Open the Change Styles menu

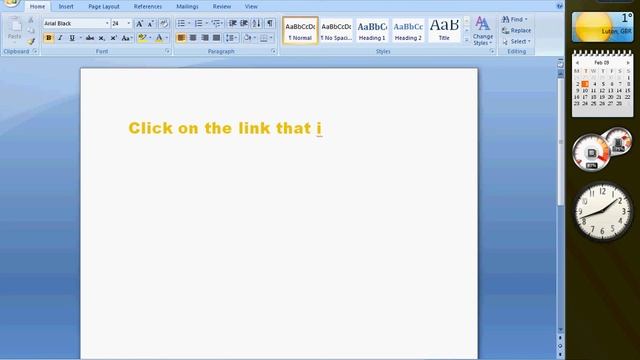point(482,31)
